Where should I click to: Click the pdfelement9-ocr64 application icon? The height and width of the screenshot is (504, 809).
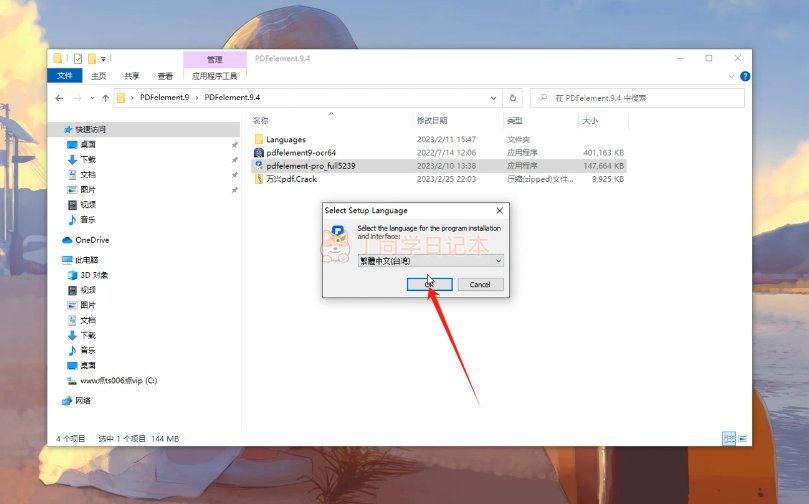coord(259,153)
